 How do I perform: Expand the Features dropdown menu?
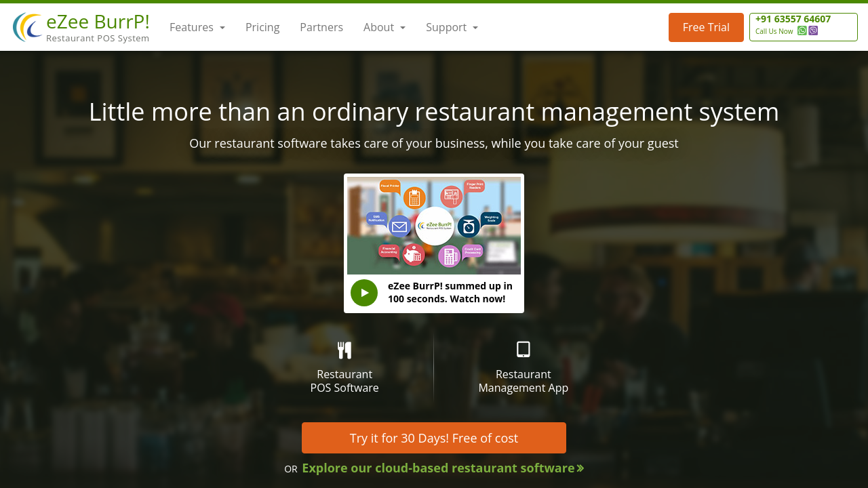[197, 27]
